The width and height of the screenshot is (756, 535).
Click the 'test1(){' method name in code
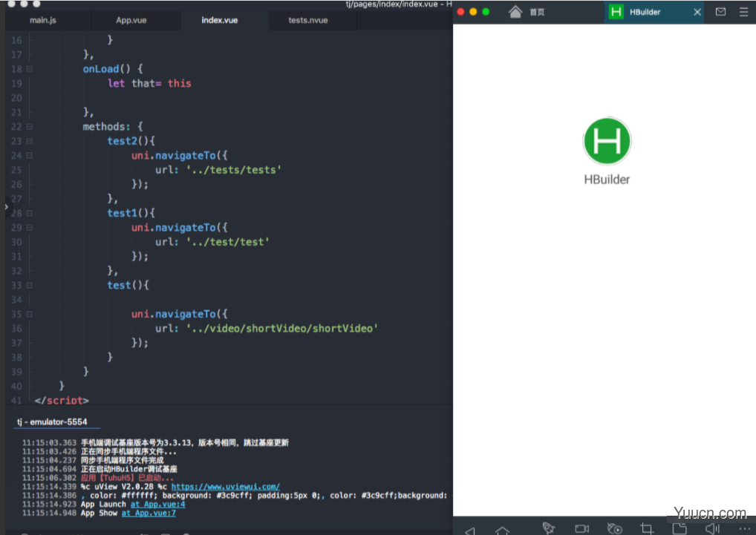[131, 213]
